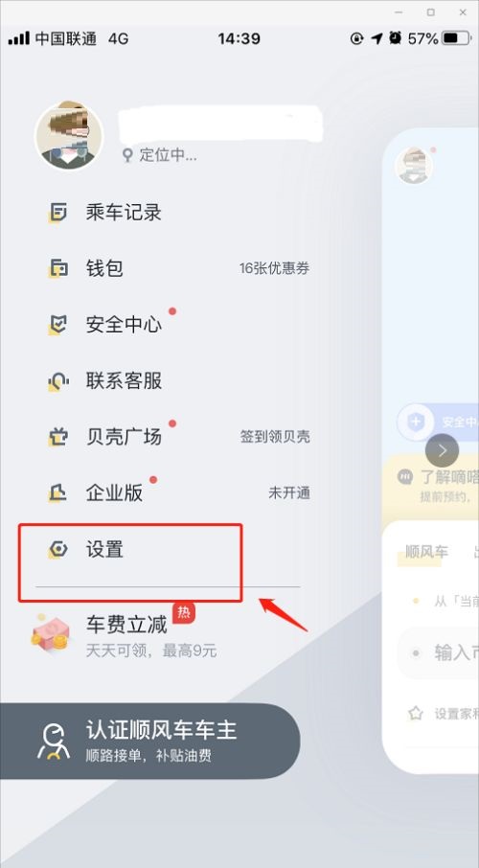The width and height of the screenshot is (479, 868).
Task: Open the 顺风车 tab on the main card
Action: pos(426,551)
